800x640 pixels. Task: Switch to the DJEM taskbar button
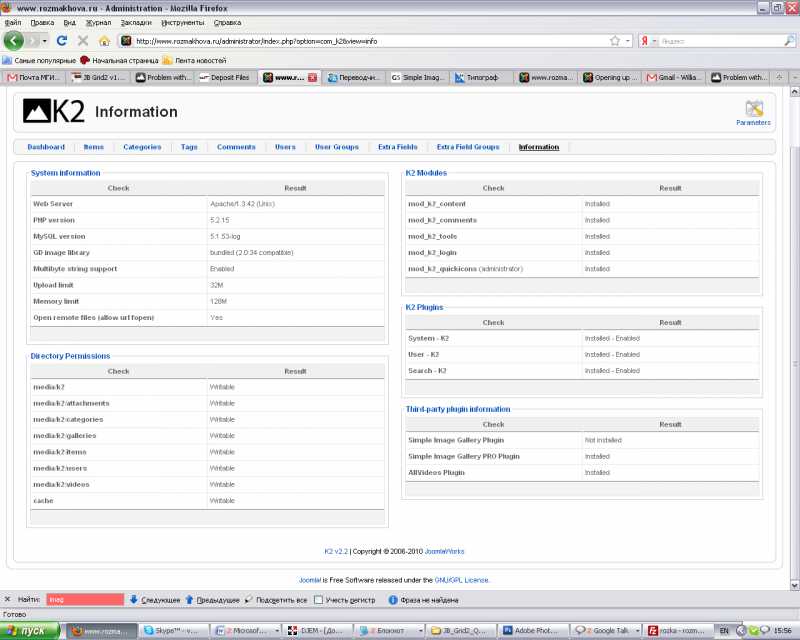pos(317,631)
